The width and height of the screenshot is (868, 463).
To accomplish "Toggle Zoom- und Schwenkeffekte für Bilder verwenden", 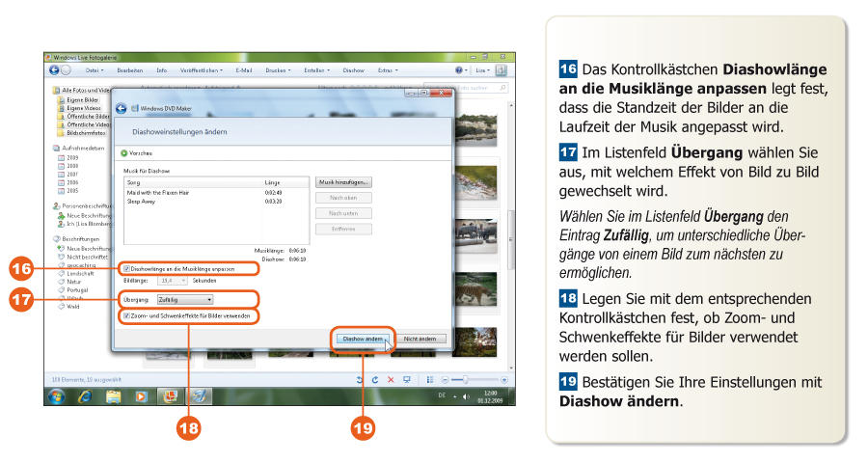I will coord(126,315).
